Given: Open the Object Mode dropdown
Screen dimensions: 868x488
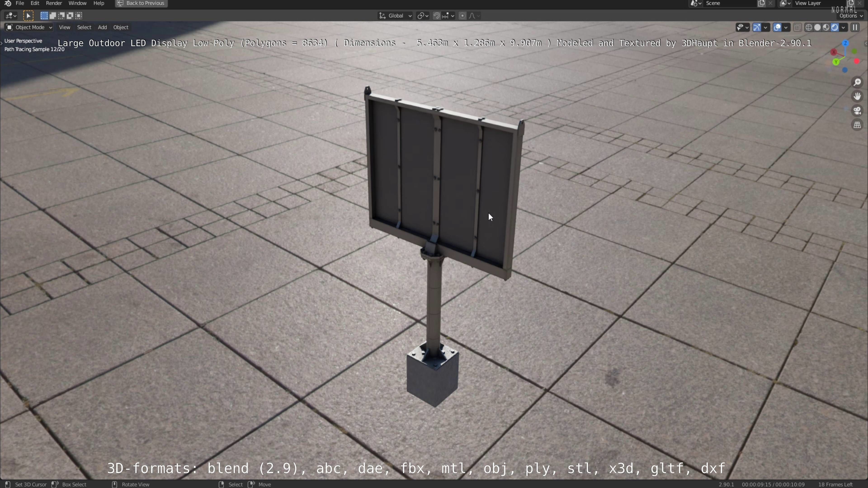Looking at the screenshot, I should 29,27.
